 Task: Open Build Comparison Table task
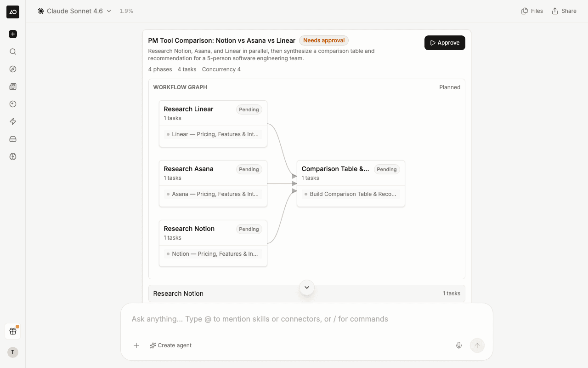(x=351, y=194)
